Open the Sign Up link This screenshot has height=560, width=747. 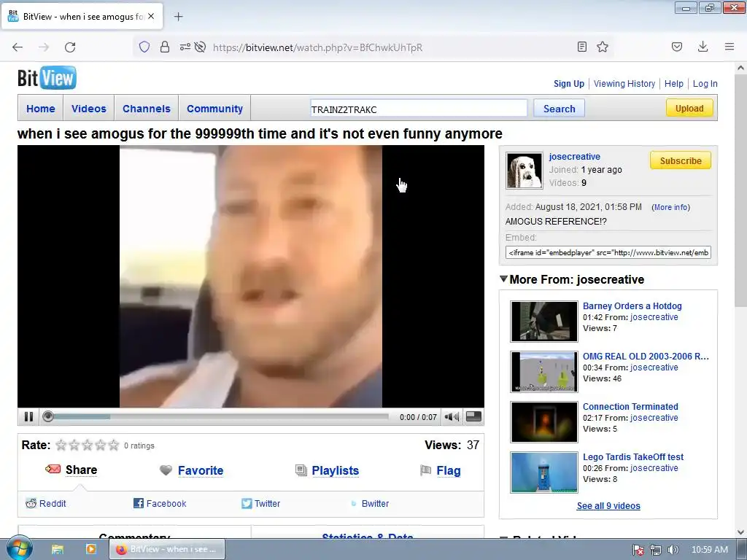568,83
